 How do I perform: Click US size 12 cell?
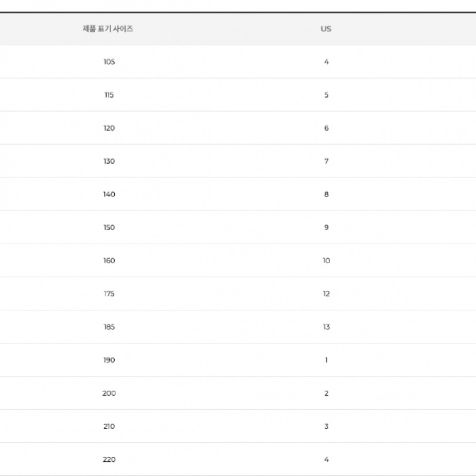click(326, 294)
